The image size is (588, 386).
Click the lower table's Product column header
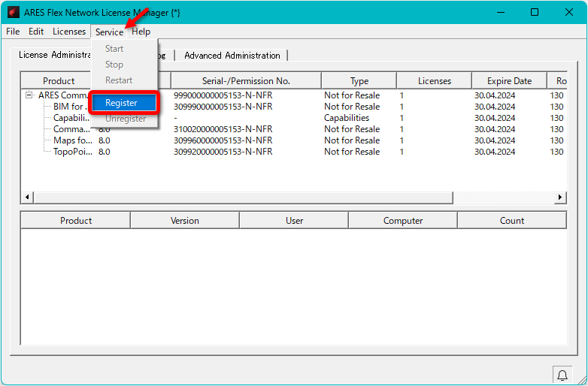76,221
